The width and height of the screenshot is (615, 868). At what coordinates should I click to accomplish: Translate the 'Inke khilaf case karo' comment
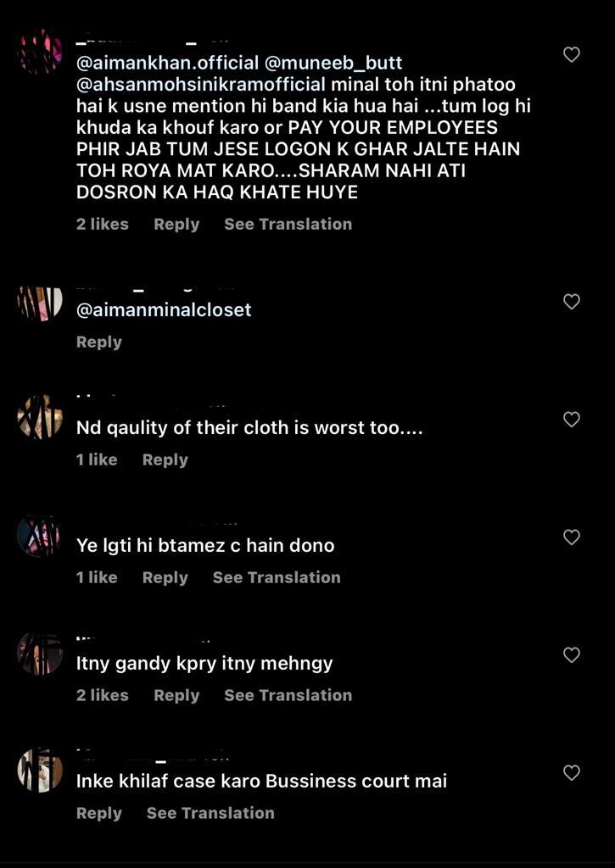(210, 813)
